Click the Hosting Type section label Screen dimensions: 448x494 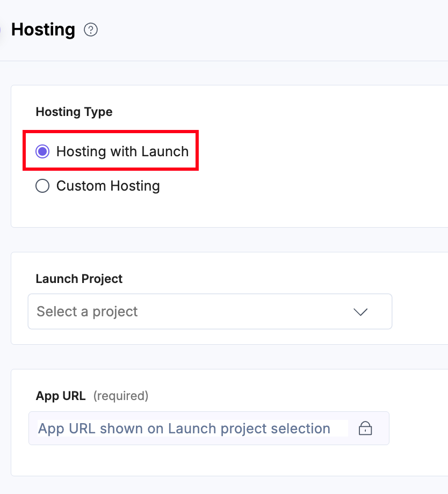pos(74,112)
